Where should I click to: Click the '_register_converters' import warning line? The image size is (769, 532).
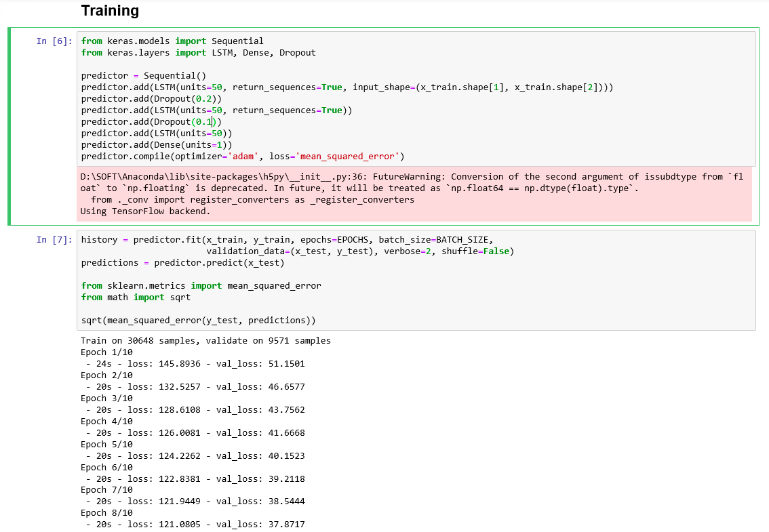coord(252,199)
